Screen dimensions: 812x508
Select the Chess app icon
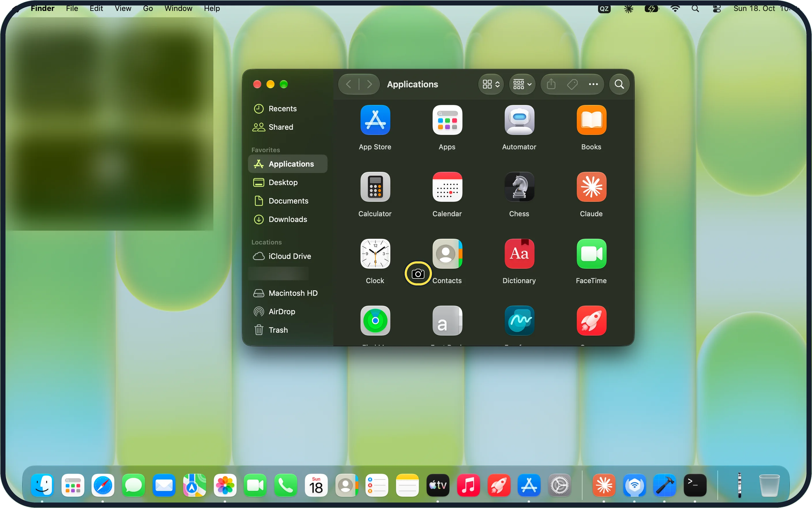tap(519, 187)
